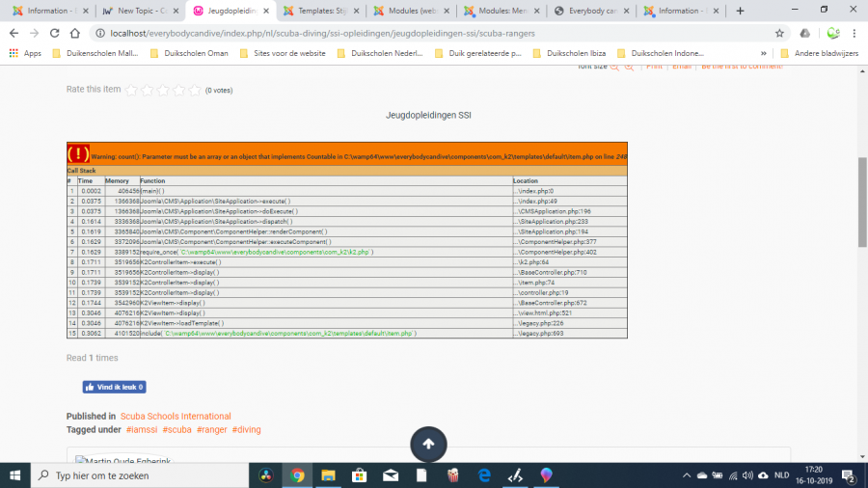Open the Mail app from the taskbar
868x488 pixels.
[391, 475]
